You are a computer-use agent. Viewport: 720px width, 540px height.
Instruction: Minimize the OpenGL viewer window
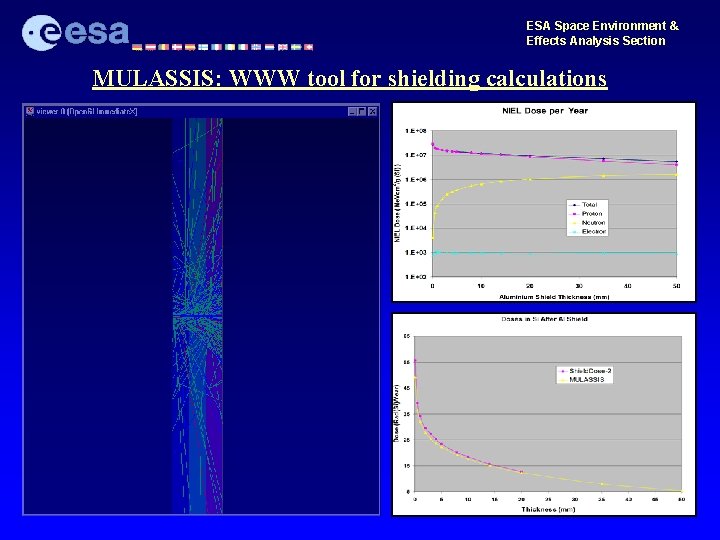[x=352, y=111]
